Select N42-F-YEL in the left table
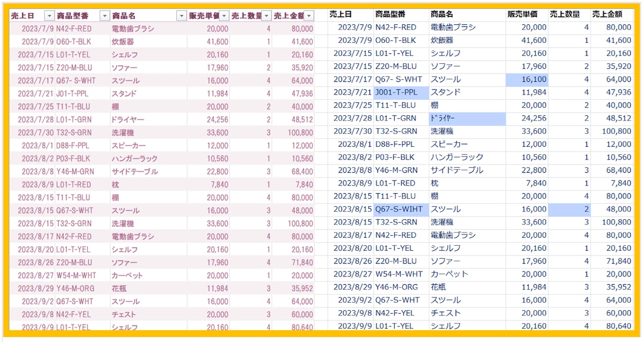The width and height of the screenshot is (644, 346). (x=73, y=314)
